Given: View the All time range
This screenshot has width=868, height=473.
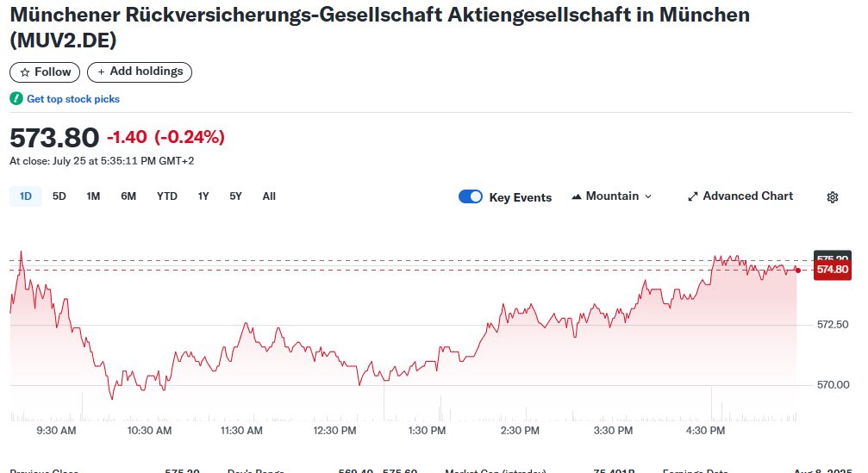Looking at the screenshot, I should click(269, 196).
